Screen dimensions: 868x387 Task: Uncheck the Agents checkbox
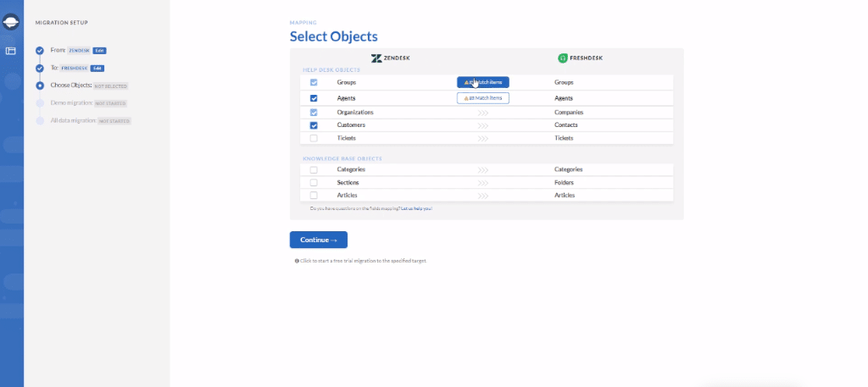[x=314, y=98]
